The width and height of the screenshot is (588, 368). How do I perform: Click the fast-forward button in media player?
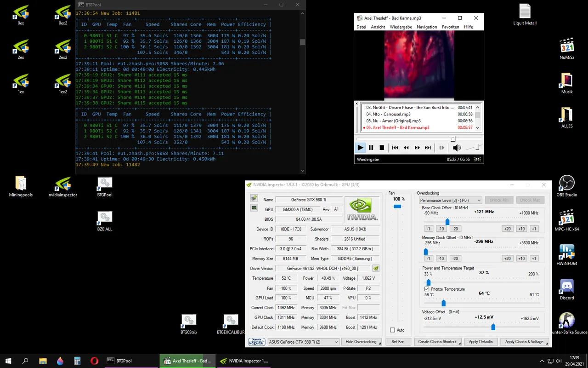tap(417, 148)
